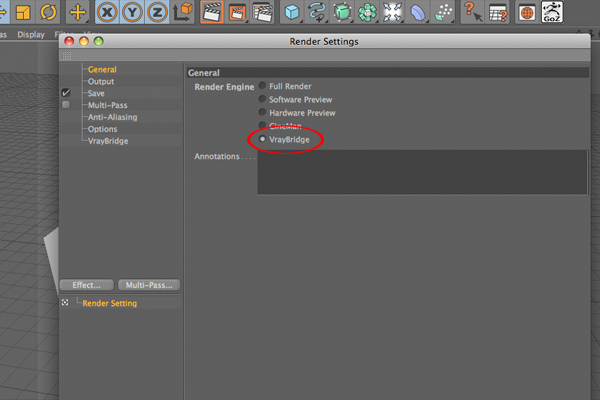Add a Cube primitive object
600x400 pixels.
click(292, 12)
